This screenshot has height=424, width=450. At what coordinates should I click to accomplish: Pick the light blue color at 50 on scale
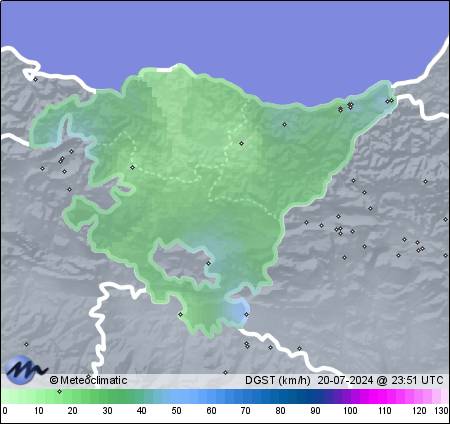click(x=176, y=397)
